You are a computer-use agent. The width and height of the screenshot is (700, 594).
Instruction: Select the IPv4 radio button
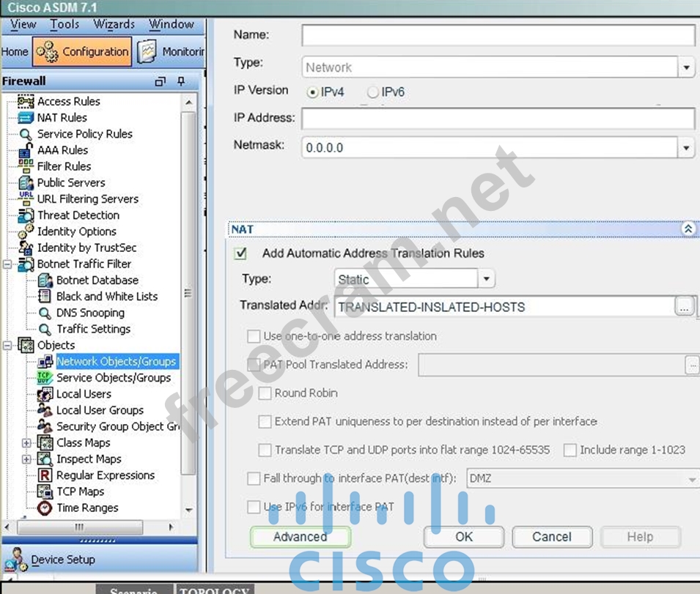[313, 92]
